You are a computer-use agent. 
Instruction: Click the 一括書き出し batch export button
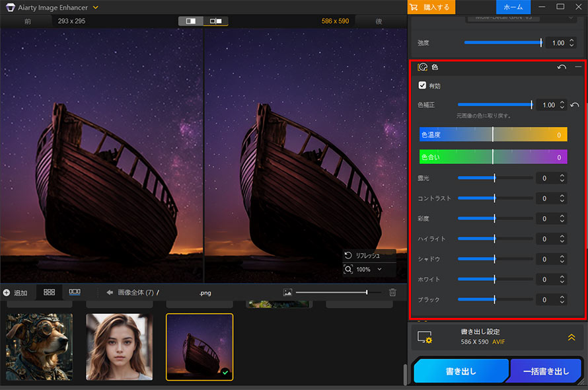546,371
